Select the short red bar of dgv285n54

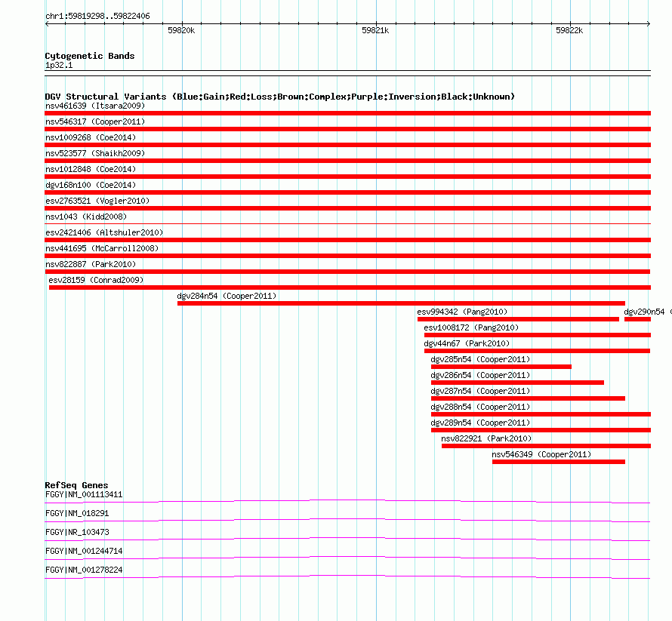click(x=501, y=367)
